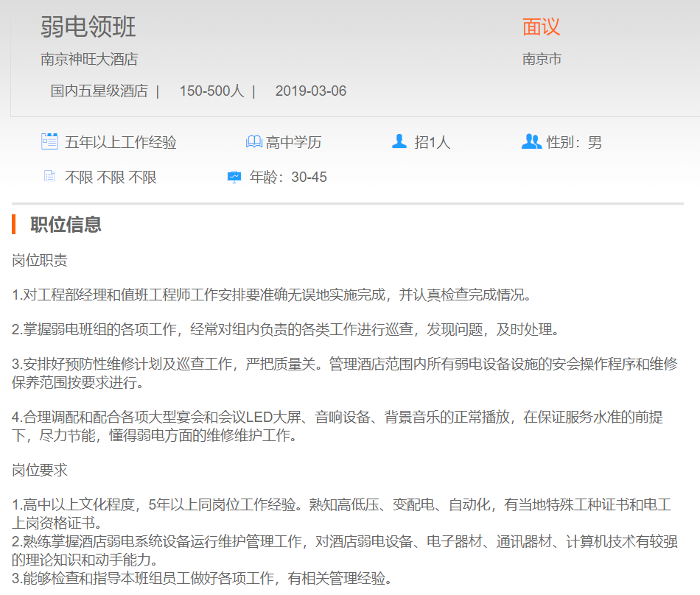The width and height of the screenshot is (700, 595).
Task: Click the 岗位要求 subheading
Action: click(40, 470)
